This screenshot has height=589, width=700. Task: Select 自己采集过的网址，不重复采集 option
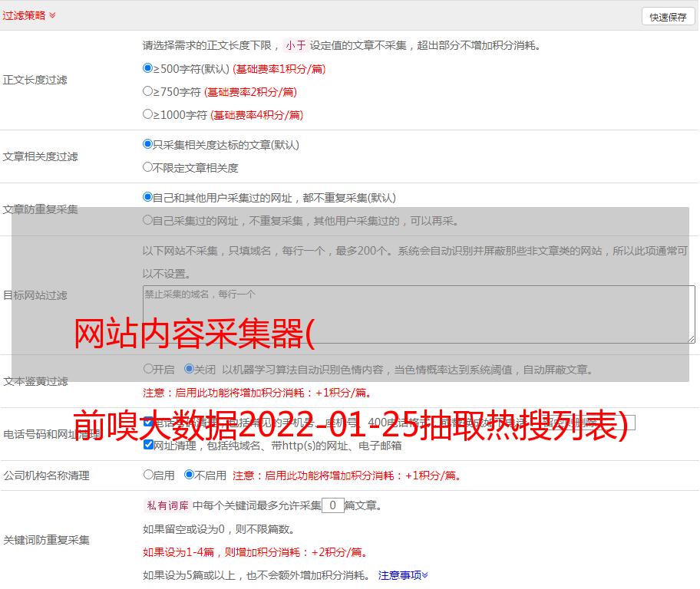coord(147,220)
